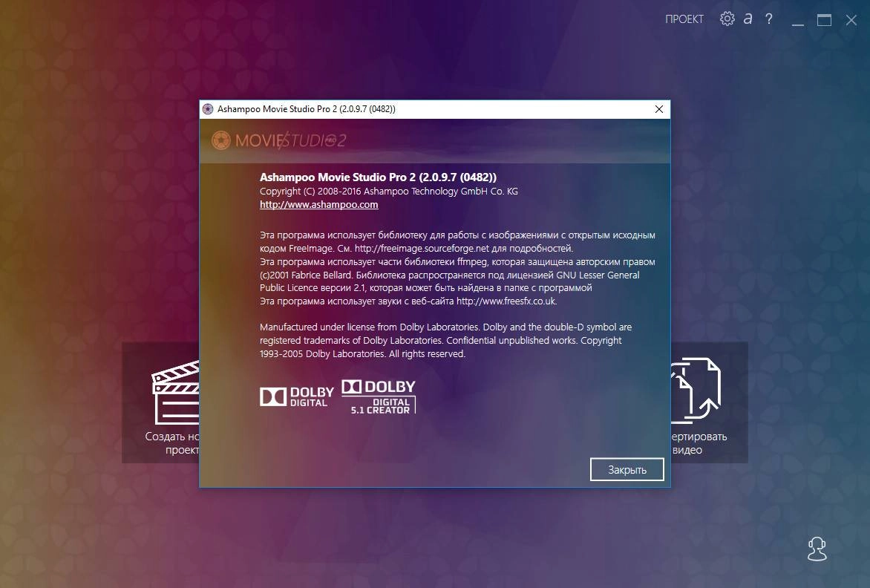870x588 pixels.
Task: Click the convert 'видео' label
Action: pos(687,450)
